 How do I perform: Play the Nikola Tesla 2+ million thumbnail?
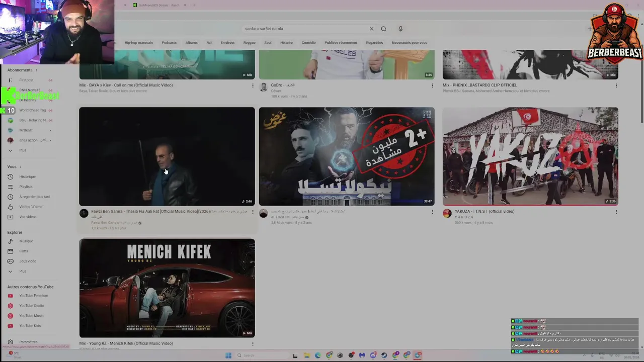pos(347,156)
